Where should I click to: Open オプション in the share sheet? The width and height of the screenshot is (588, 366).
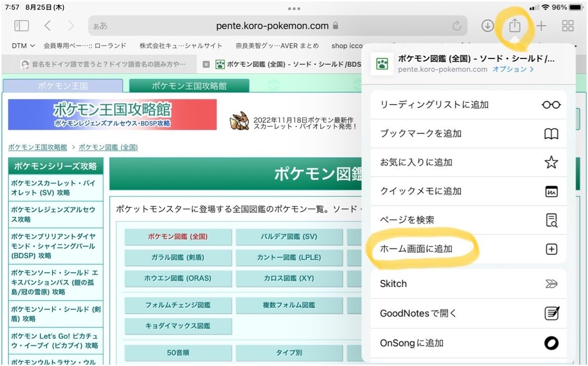click(513, 69)
